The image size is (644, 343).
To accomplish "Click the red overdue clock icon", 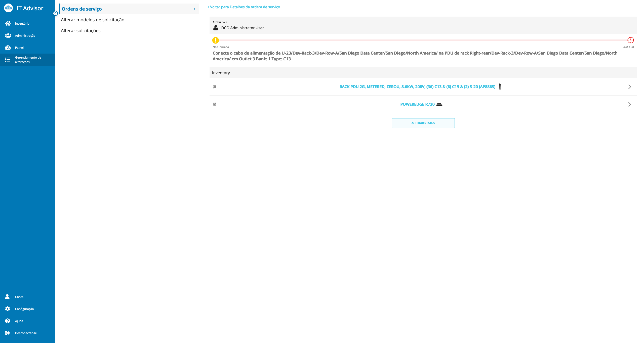I will point(630,40).
